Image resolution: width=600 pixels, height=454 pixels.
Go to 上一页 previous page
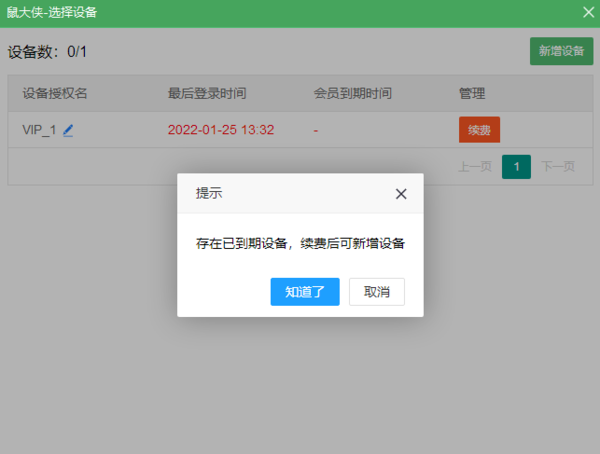click(475, 166)
